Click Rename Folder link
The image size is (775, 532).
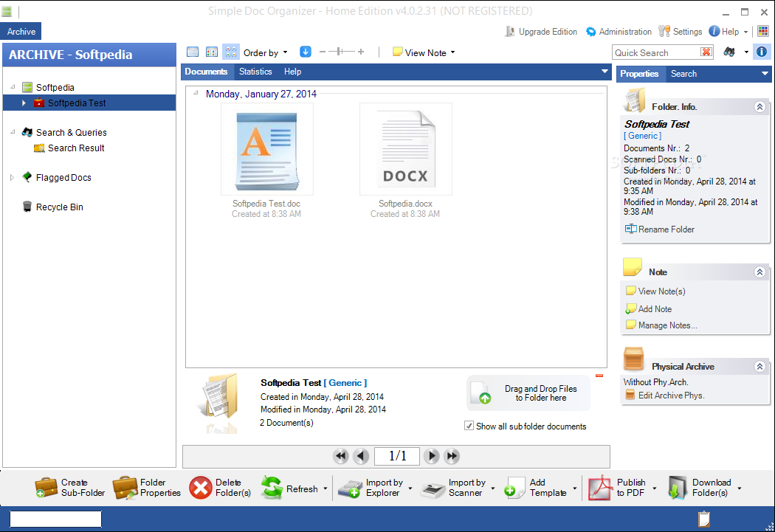tap(660, 229)
